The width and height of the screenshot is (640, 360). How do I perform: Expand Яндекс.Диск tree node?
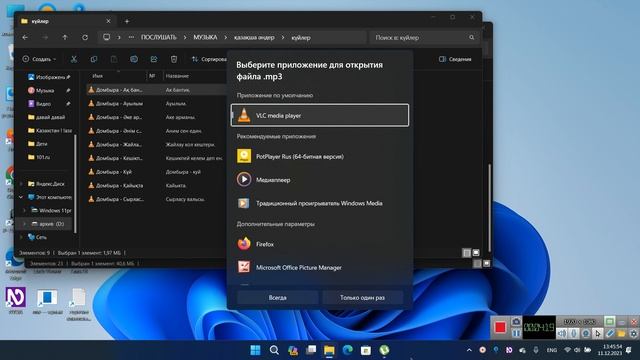pyautogui.click(x=21, y=184)
